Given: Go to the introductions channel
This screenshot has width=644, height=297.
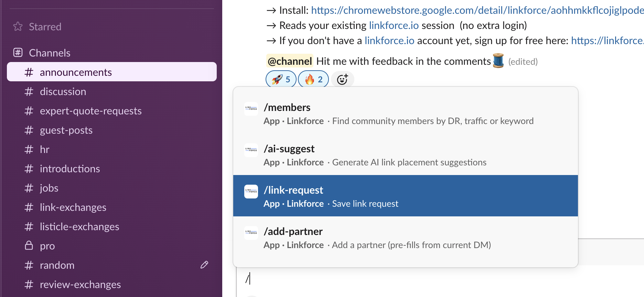Looking at the screenshot, I should pos(112,169).
